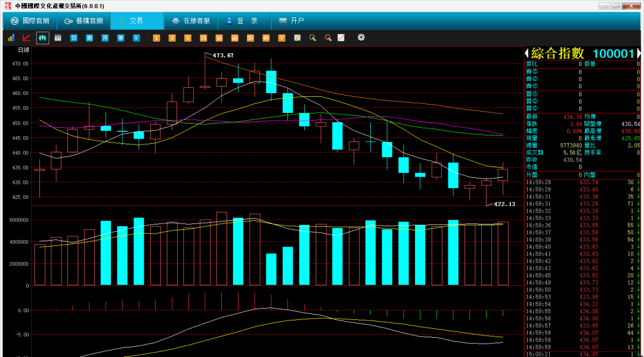
Task: Select the 5-minute chart icon
Action: coord(188,38)
